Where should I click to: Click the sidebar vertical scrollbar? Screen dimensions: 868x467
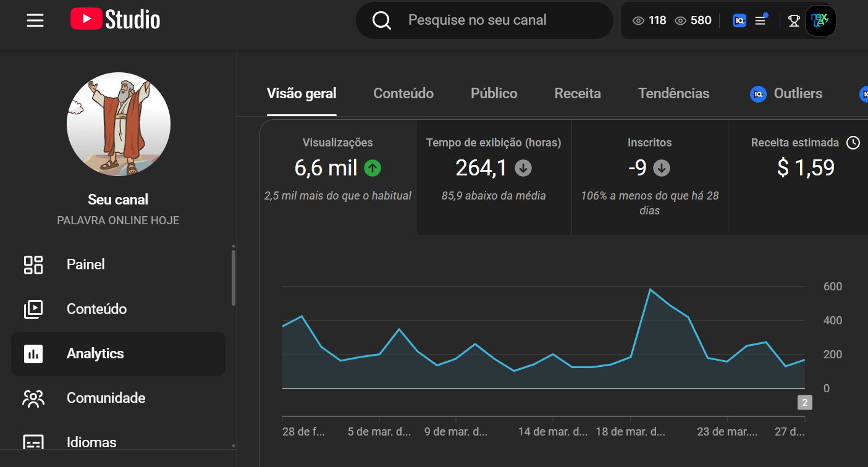[x=233, y=277]
